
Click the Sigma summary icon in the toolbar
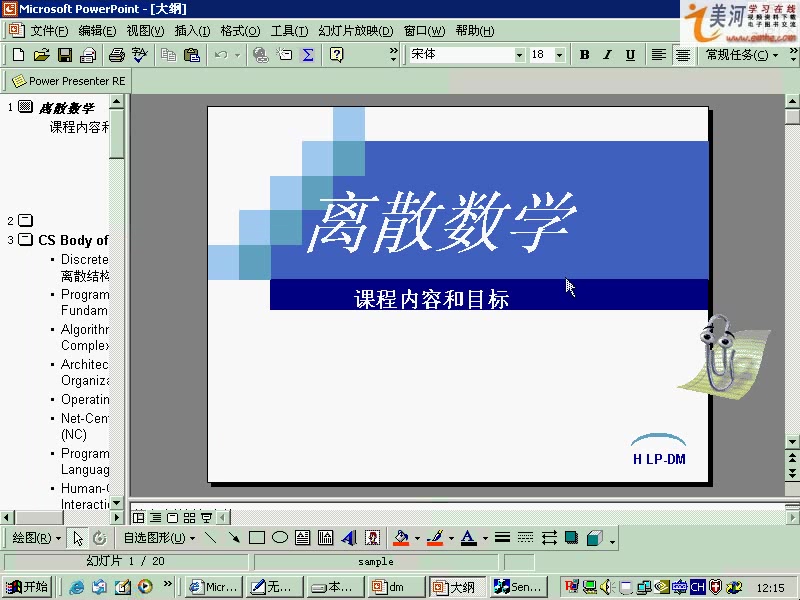coord(308,55)
